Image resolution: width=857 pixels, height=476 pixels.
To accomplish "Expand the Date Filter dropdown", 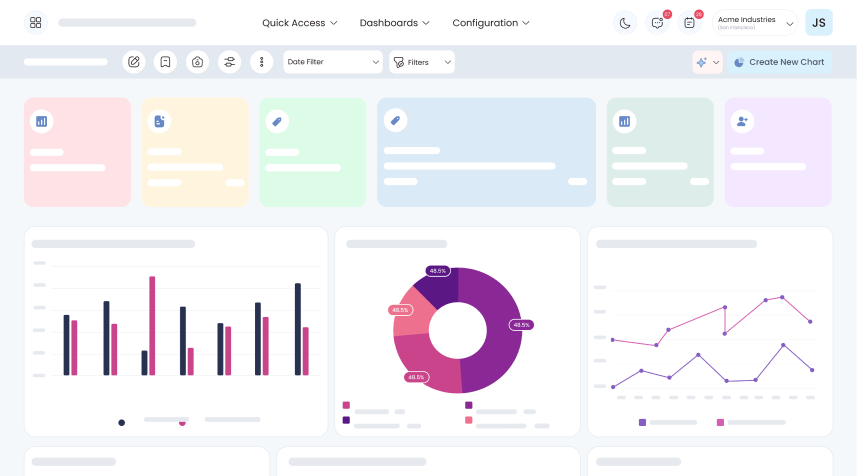I will point(333,62).
